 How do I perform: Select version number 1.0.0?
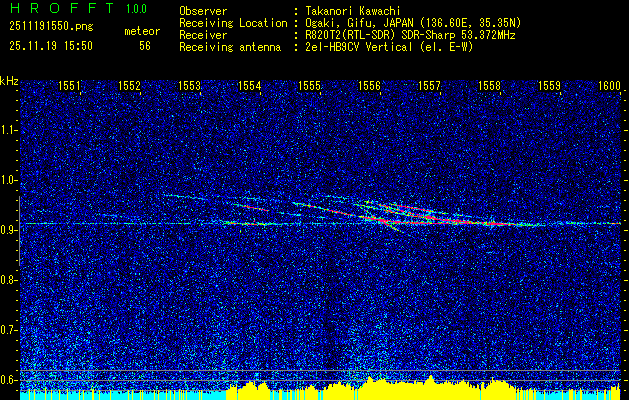point(136,8)
